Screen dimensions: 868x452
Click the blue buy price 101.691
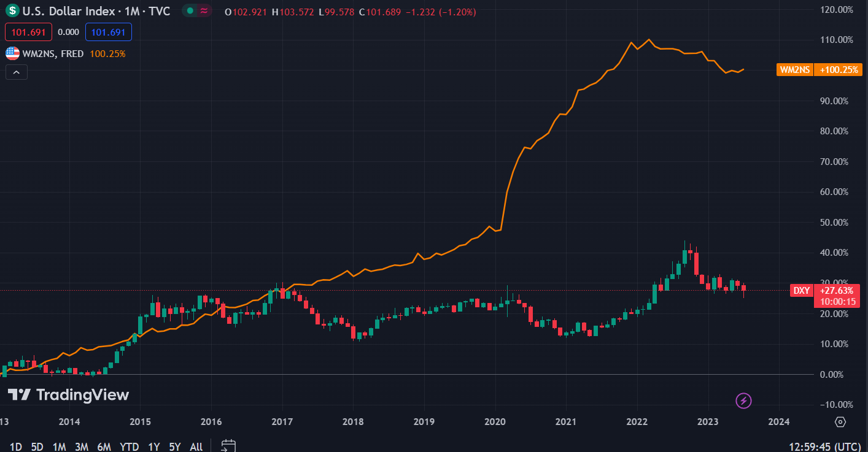coord(109,32)
